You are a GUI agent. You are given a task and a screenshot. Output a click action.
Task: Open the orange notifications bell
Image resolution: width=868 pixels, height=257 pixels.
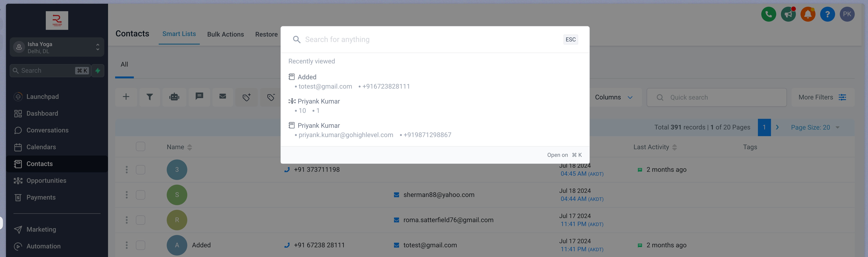click(x=808, y=15)
